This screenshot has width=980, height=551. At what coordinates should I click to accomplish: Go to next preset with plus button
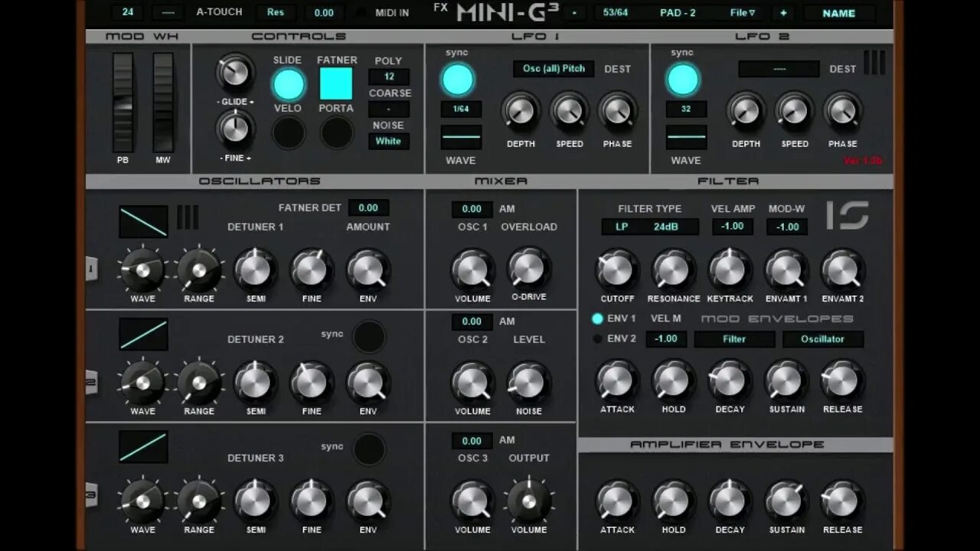(783, 12)
